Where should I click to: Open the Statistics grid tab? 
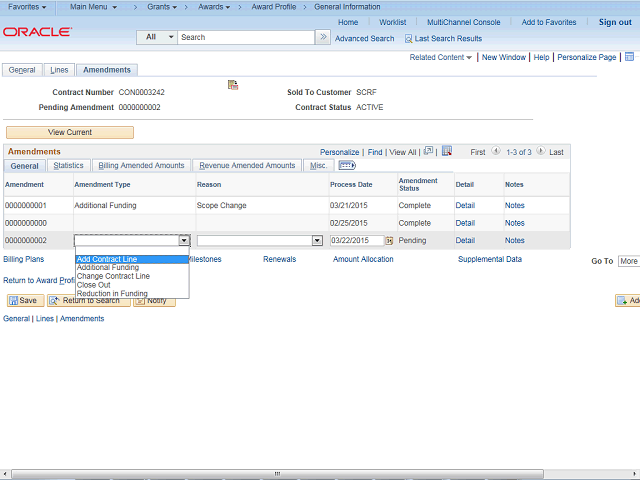(68, 165)
